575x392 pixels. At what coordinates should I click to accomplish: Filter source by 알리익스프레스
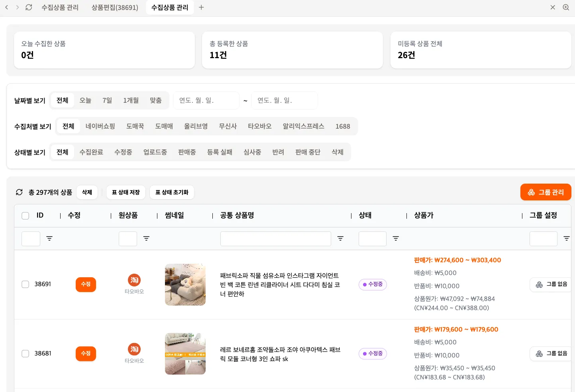[304, 126]
